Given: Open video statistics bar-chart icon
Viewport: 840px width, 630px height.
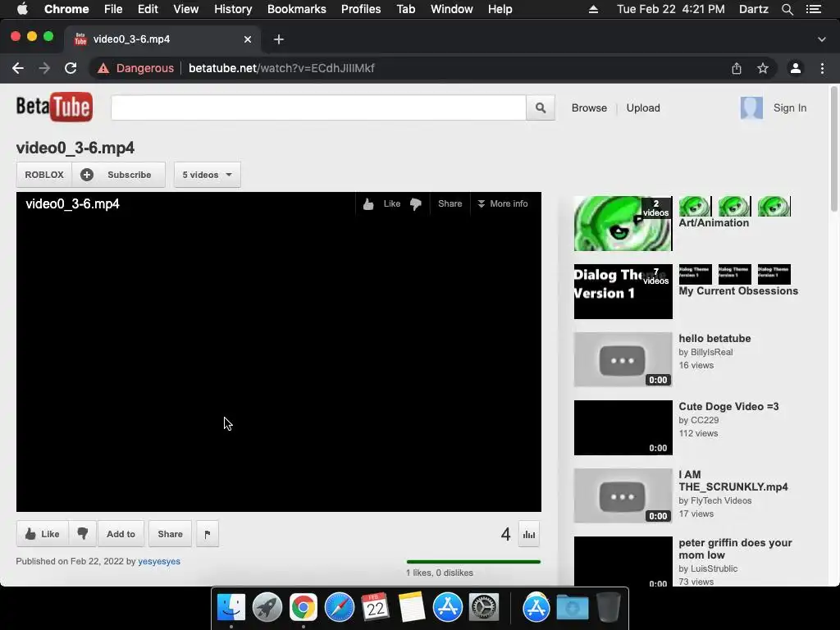Looking at the screenshot, I should (x=529, y=534).
